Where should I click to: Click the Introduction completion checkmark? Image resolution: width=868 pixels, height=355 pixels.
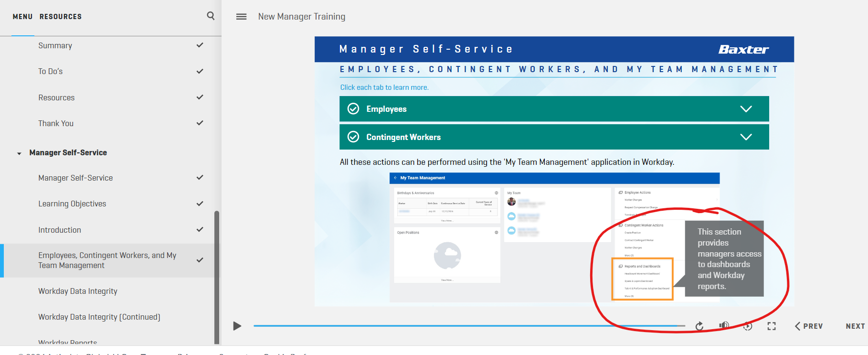coord(200,229)
